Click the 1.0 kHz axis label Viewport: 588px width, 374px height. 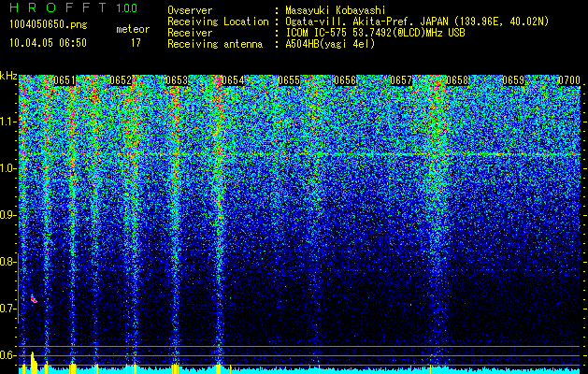point(7,168)
